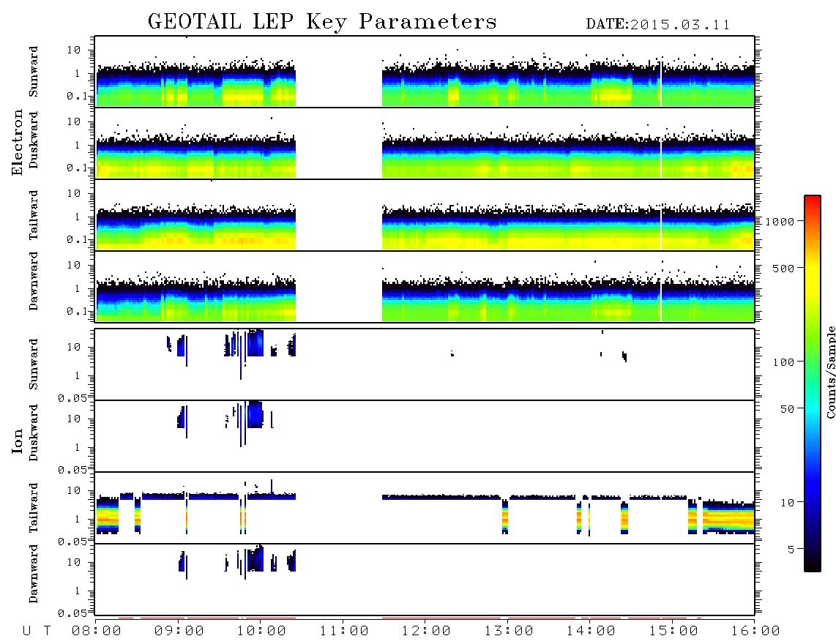Select the Electron "Duskward" panel label
Image resolution: width=836 pixels, height=644 pixels.
(33, 140)
